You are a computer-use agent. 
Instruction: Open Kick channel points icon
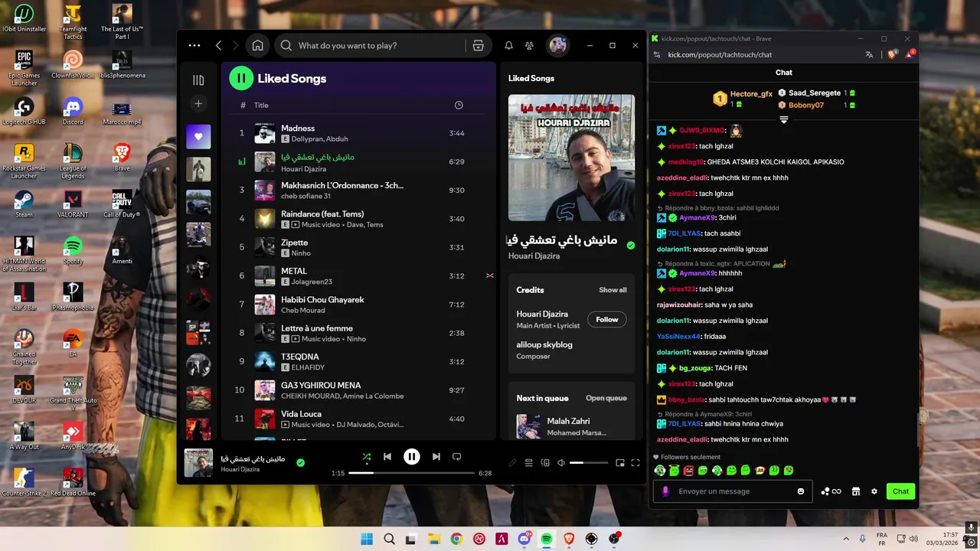(831, 491)
